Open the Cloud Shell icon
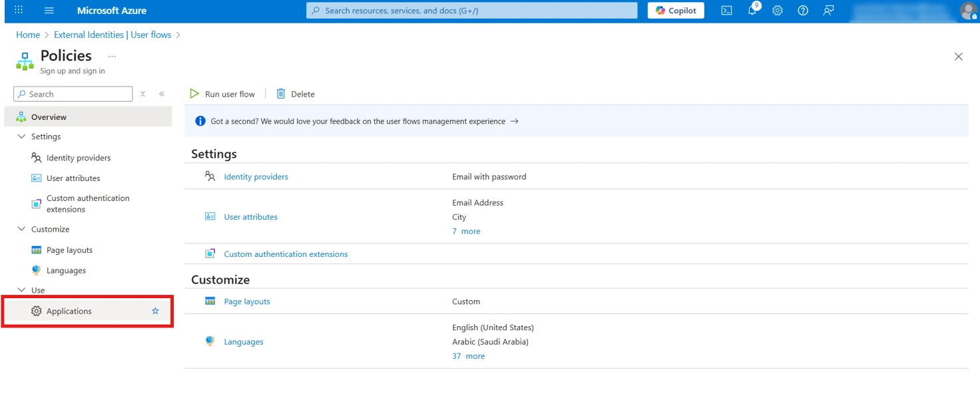Screen dimensions: 980x420 pyautogui.click(x=726, y=10)
